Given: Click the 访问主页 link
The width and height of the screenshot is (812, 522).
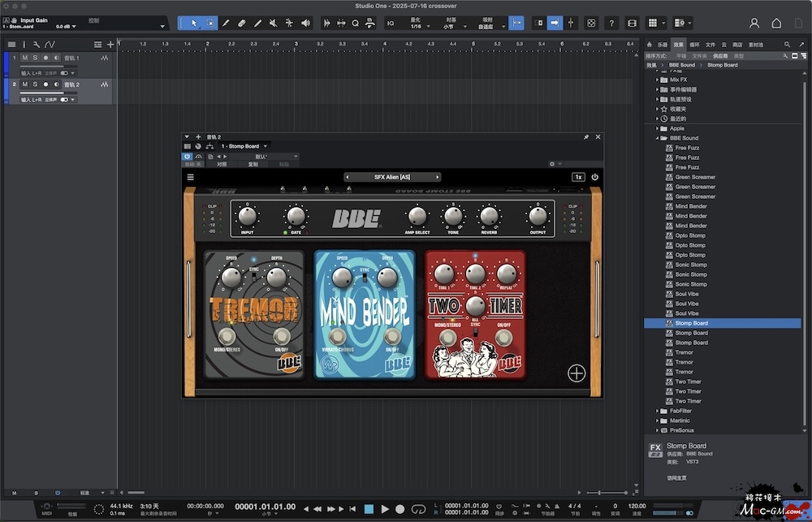Looking at the screenshot, I should 678,477.
